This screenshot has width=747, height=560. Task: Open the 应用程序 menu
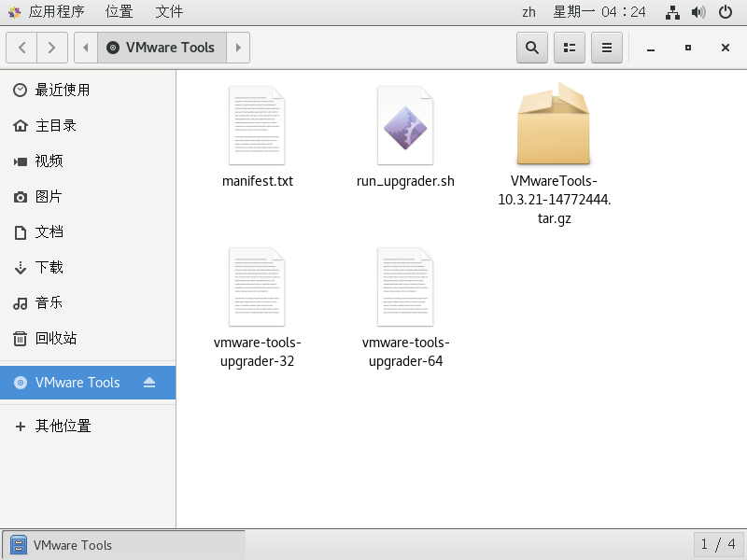(56, 11)
